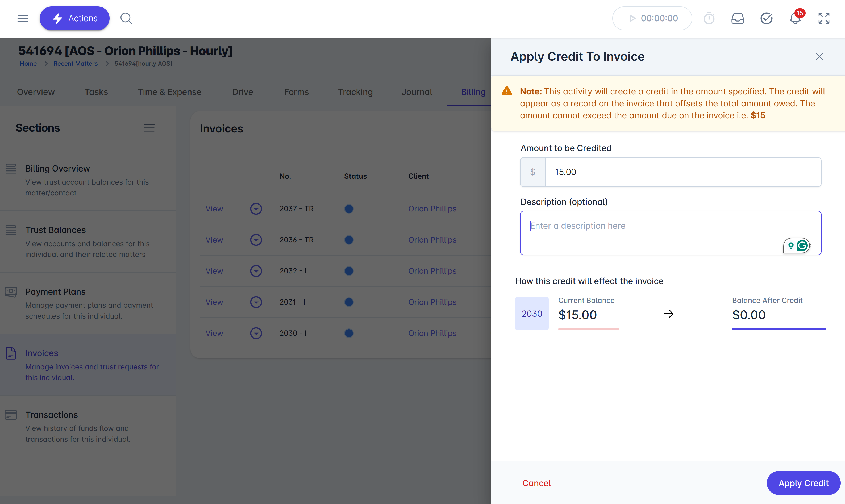Viewport: 845px width, 504px height.
Task: Toggle fullscreen expand icon
Action: (x=824, y=18)
